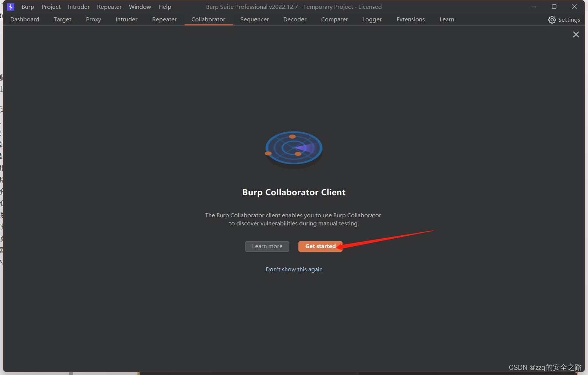The width and height of the screenshot is (588, 375).
Task: Switch to the Dashboard tab
Action: 25,19
